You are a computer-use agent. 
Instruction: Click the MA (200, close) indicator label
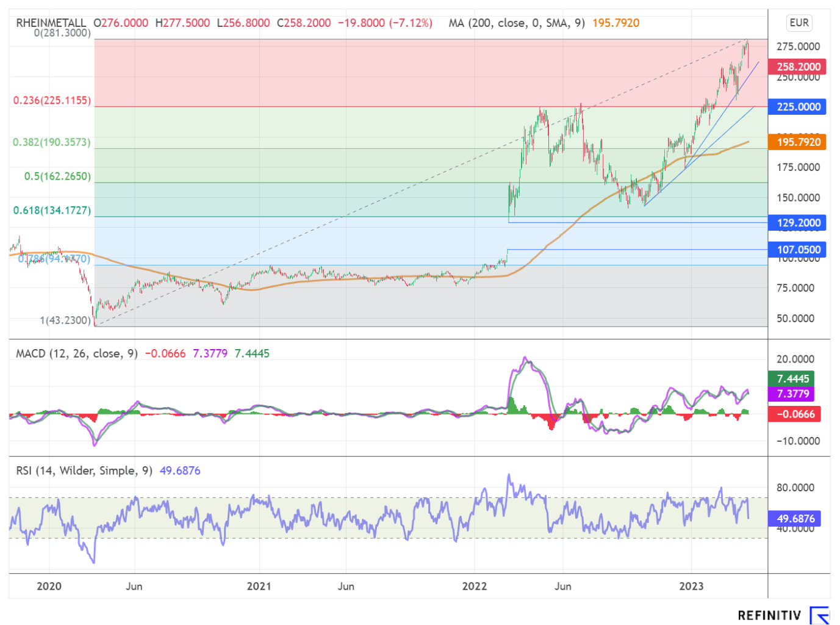[x=516, y=23]
